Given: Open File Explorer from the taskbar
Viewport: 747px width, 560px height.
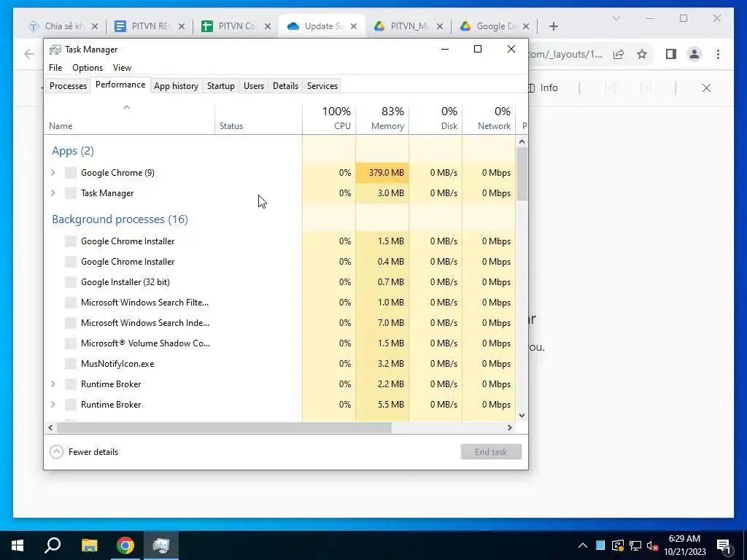Looking at the screenshot, I should click(89, 545).
